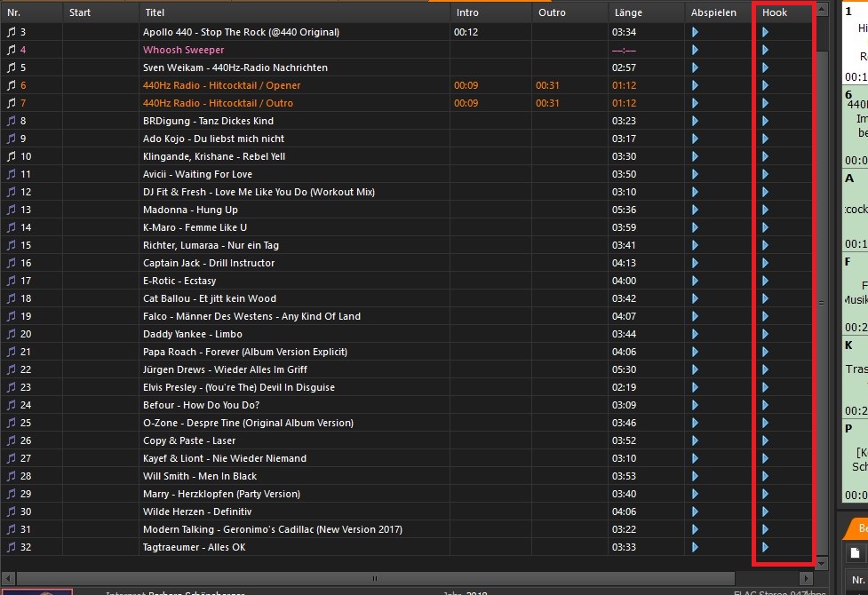Click outro time "00:31" in Hitcocktail / Outro row

point(547,103)
